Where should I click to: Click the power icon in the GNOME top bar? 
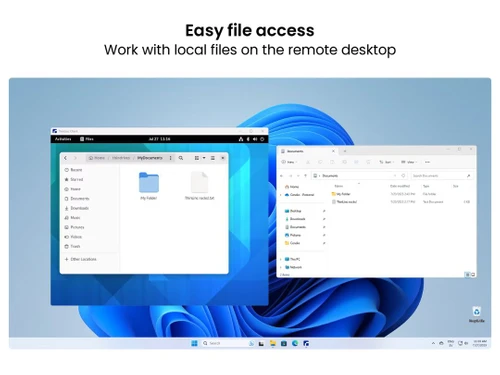262,139
